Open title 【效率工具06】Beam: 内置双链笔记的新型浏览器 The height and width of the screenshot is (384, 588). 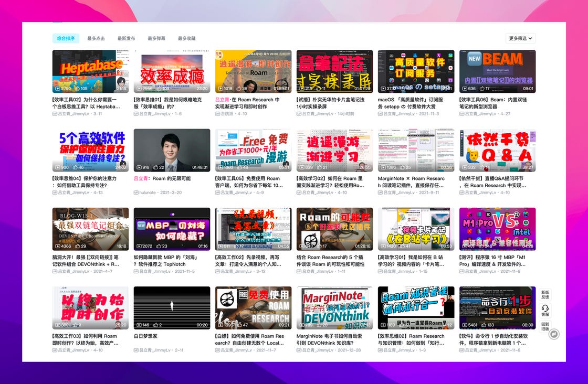point(493,103)
